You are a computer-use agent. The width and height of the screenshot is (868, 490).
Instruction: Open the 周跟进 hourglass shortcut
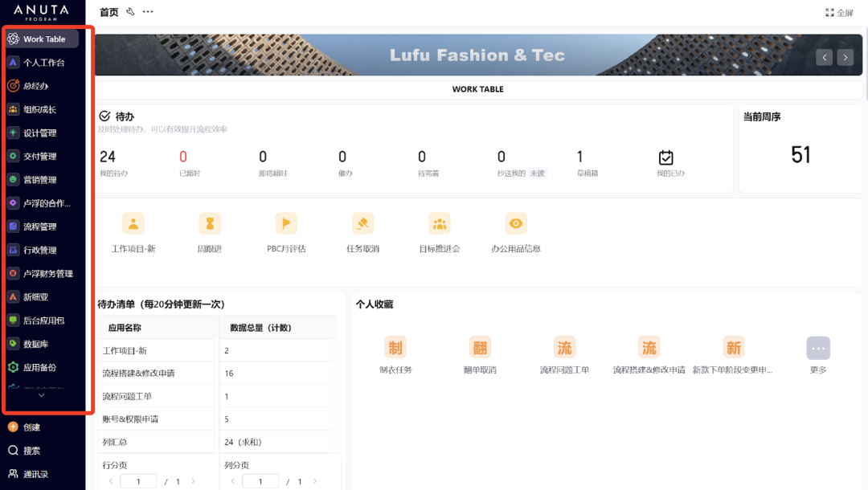[210, 223]
